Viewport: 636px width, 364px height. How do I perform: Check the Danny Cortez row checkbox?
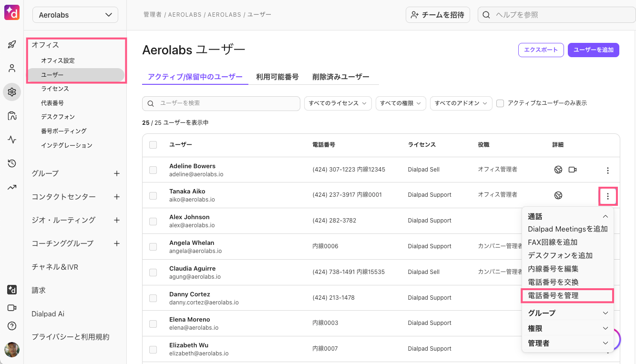tap(153, 298)
